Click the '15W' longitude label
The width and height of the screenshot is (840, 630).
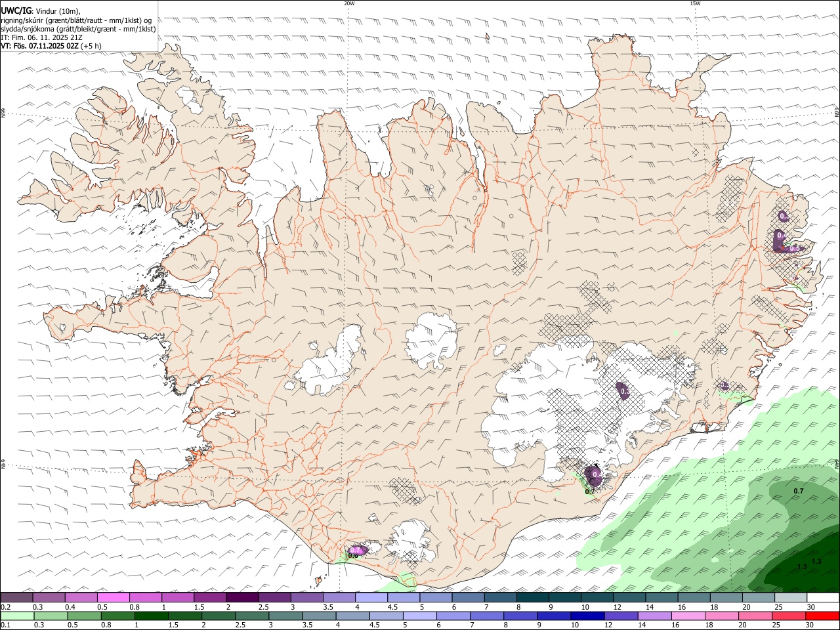tap(695, 3)
